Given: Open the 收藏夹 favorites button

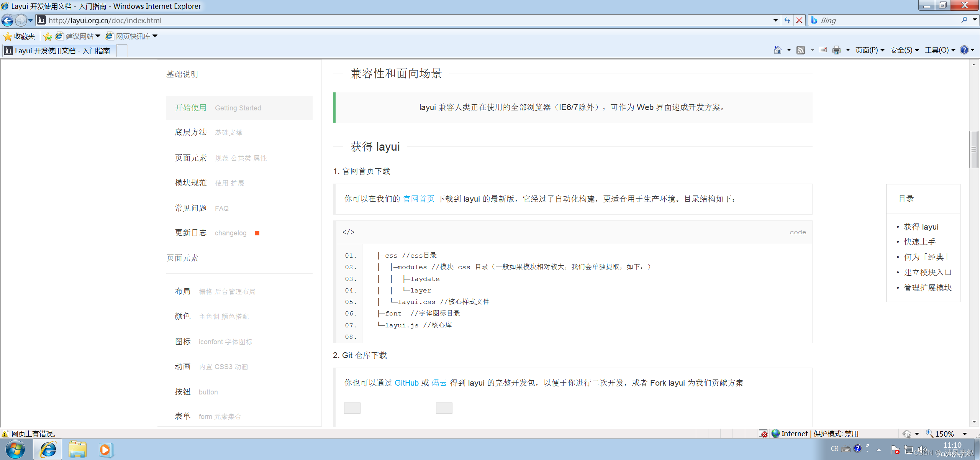Looking at the screenshot, I should coord(19,36).
